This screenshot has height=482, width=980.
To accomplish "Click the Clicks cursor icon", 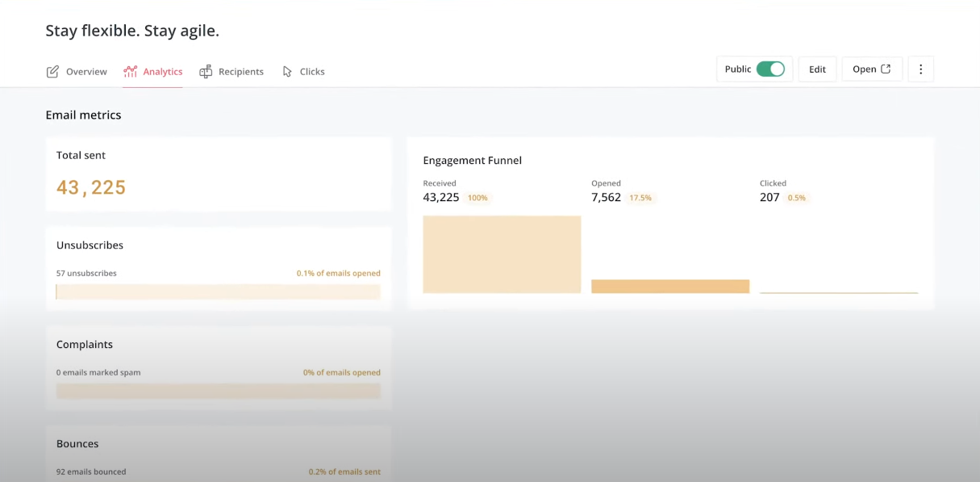I will (x=286, y=71).
